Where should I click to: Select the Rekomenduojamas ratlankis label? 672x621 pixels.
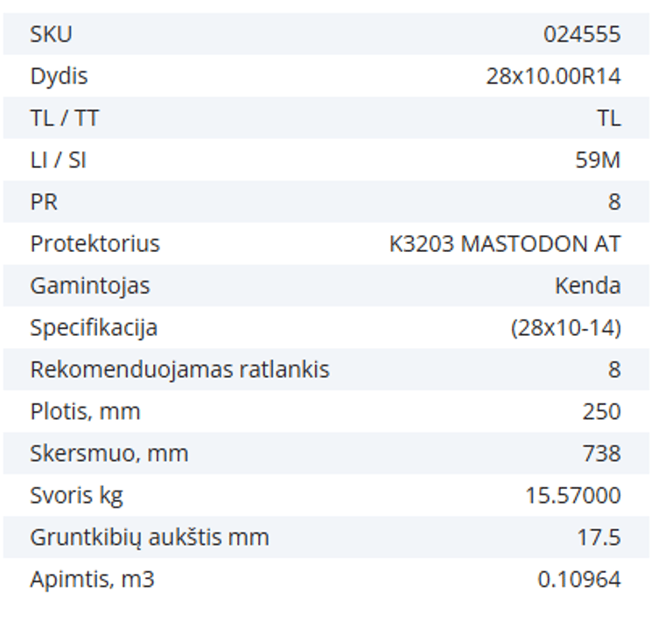tap(179, 369)
